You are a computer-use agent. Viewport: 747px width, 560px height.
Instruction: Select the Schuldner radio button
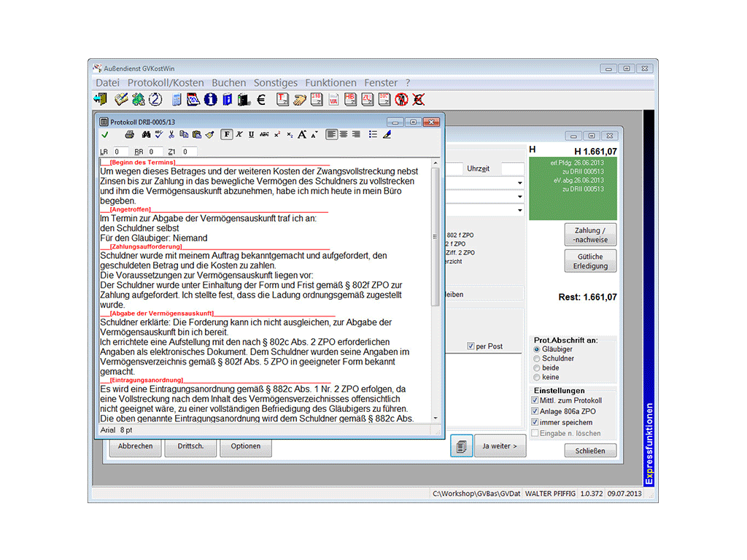538,359
